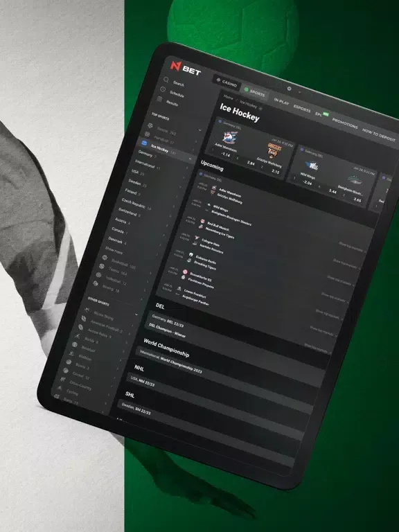Select the Tennis ball icon
This screenshot has width=399, height=532.
[x=101, y=266]
